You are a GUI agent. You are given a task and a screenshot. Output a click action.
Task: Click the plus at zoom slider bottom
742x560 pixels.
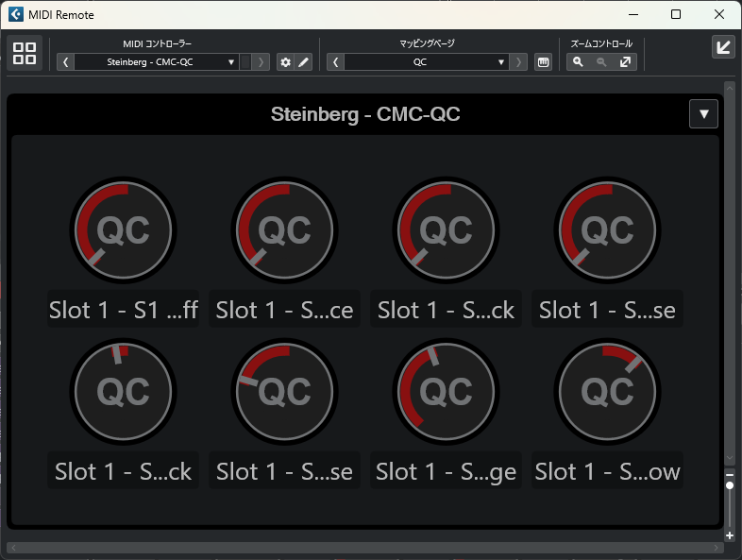click(729, 535)
